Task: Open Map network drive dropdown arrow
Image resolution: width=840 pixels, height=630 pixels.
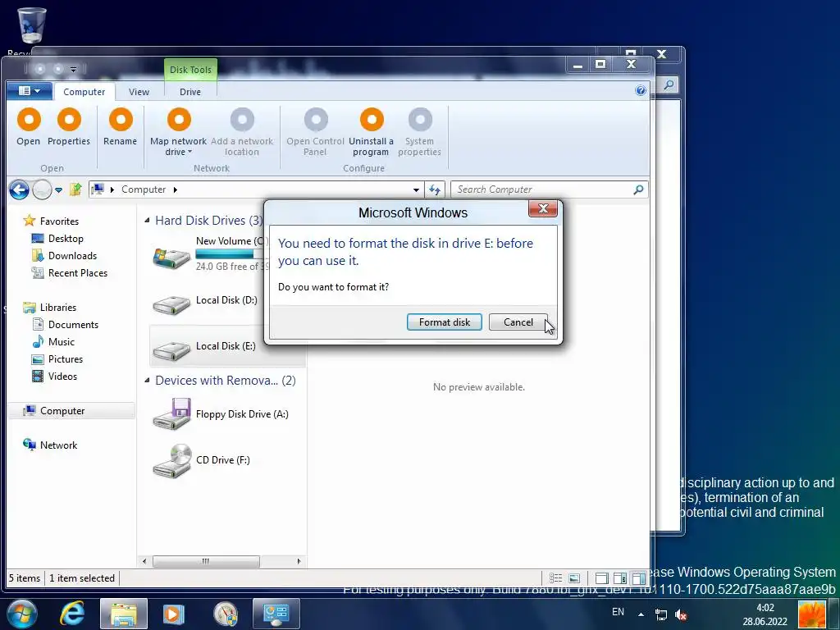Action: tap(189, 152)
